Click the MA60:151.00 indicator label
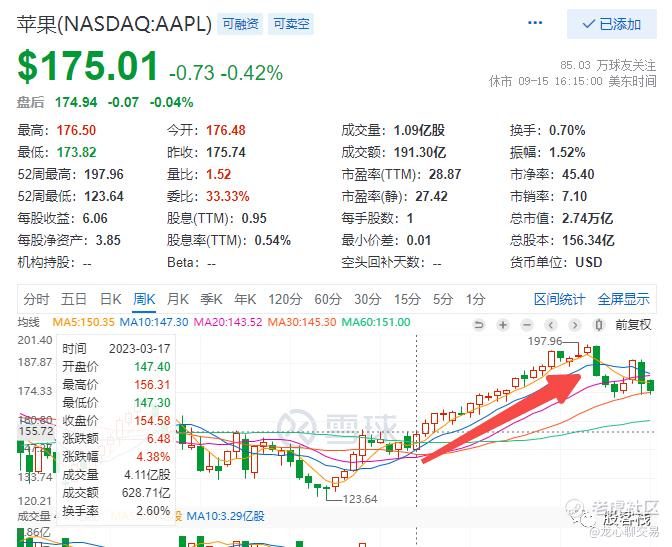This screenshot has width=672, height=547. [376, 322]
